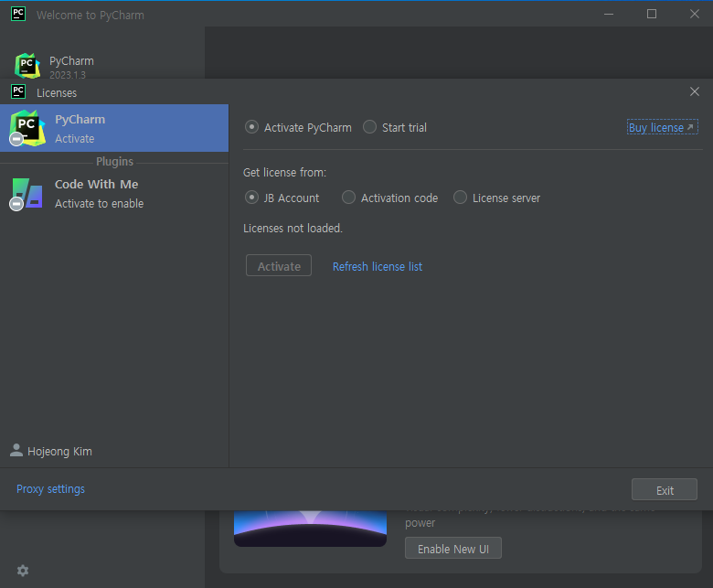Click the New UI preview thumbnail
Viewport: 713px width, 588px height.
pyautogui.click(x=310, y=529)
